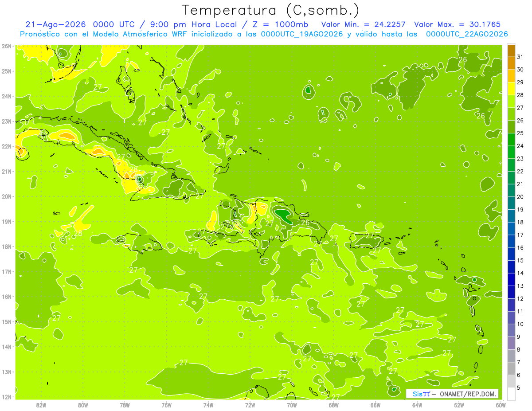Click the "Valor Max. = 30.1765" readout
Screen dimensions: 532x411
(x=457, y=24)
